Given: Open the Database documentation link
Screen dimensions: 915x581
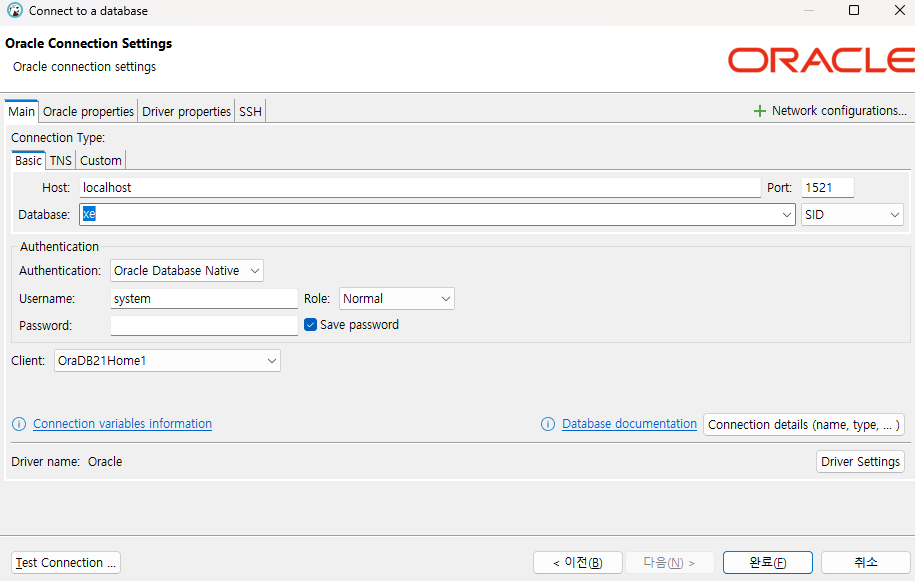Looking at the screenshot, I should click(x=629, y=424).
